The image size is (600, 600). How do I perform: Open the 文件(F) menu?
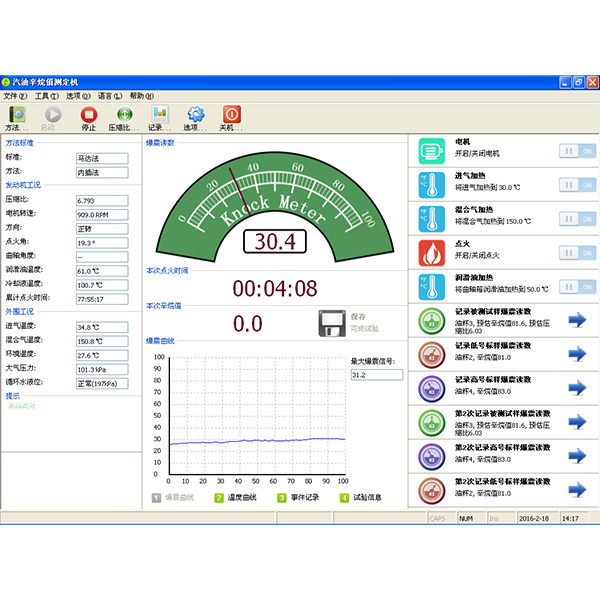point(15,96)
